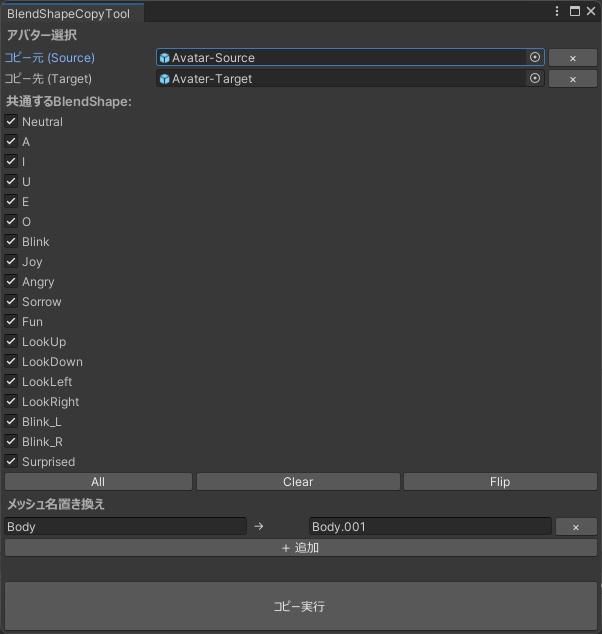602x634 pixels.
Task: Uncheck the LookLeft blendshape
Action: tap(11, 381)
